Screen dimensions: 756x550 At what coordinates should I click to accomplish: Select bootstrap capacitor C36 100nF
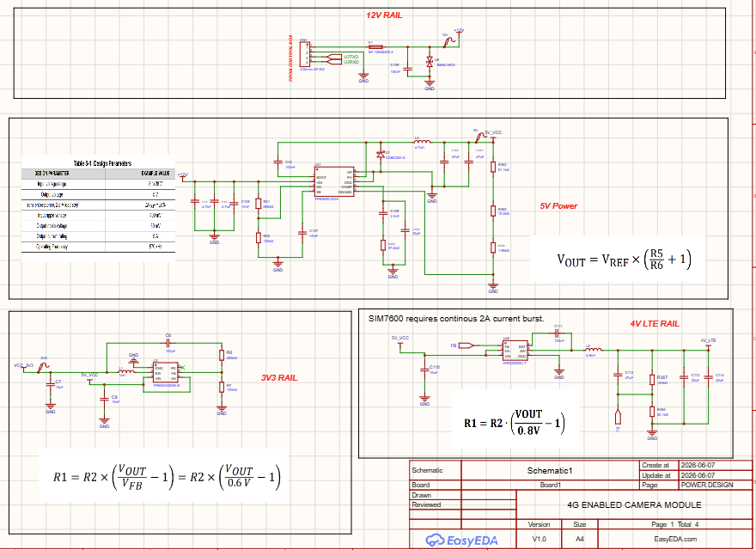coord(277,162)
